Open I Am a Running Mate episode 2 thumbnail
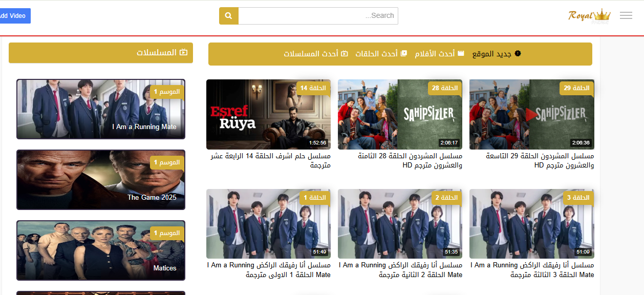The height and width of the screenshot is (295, 644). click(x=400, y=224)
